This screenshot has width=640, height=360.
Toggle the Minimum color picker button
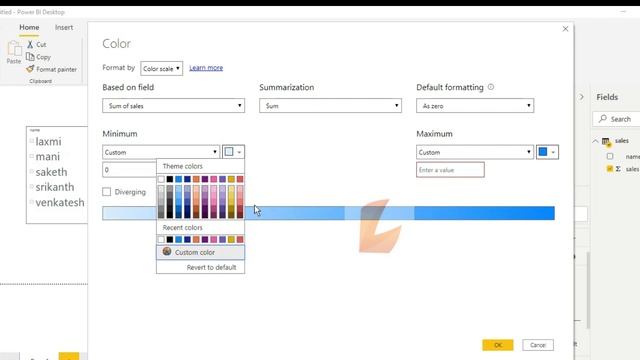[x=233, y=152]
